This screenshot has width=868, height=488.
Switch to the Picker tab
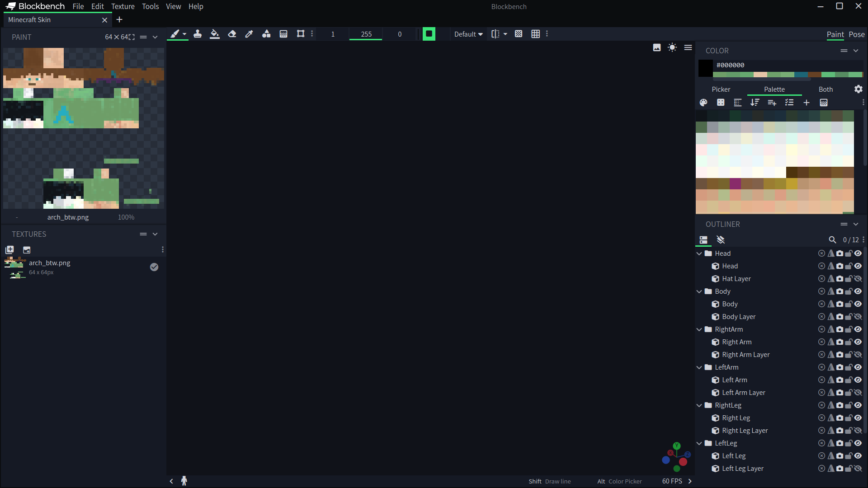721,89
